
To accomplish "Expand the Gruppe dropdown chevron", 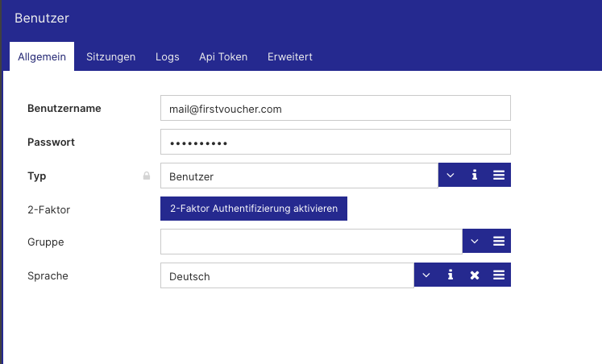I will (475, 241).
